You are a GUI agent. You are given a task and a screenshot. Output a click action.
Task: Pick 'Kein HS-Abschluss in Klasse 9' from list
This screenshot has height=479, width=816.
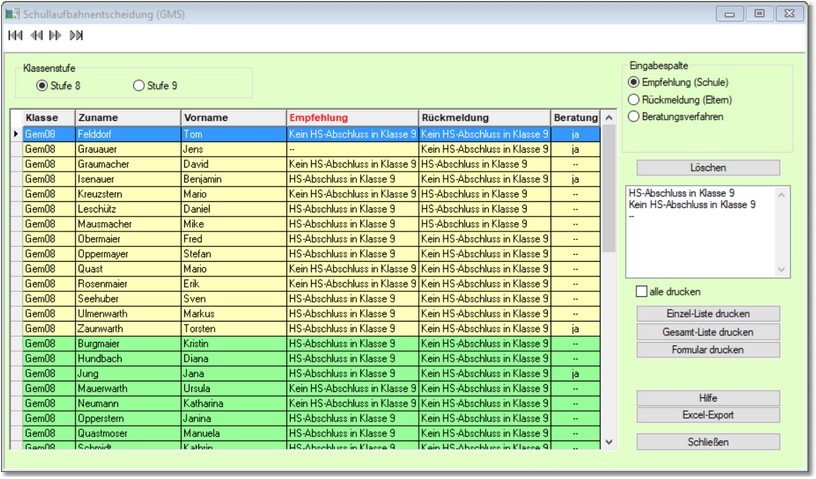[x=692, y=204]
